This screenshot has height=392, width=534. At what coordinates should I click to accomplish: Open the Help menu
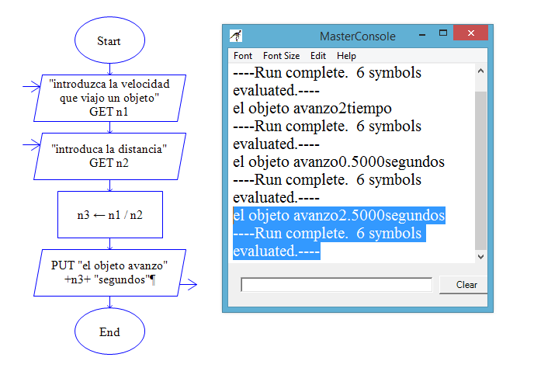click(x=346, y=56)
